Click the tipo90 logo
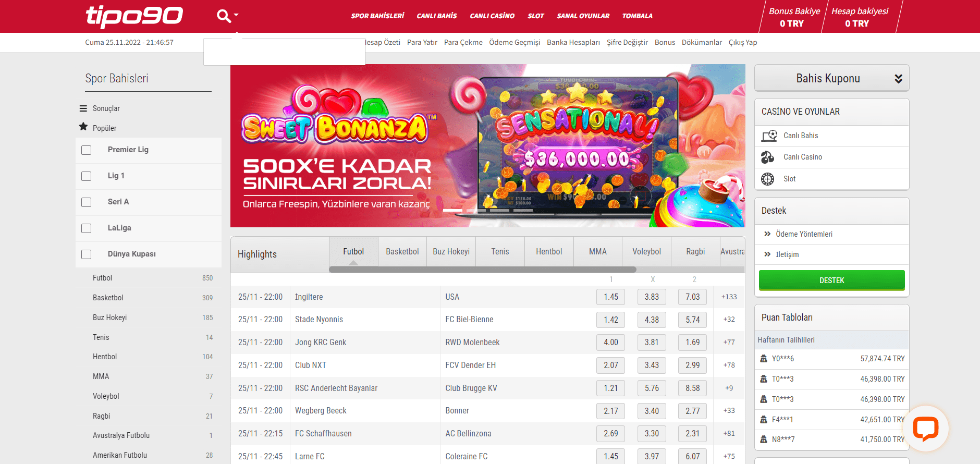 tap(134, 16)
